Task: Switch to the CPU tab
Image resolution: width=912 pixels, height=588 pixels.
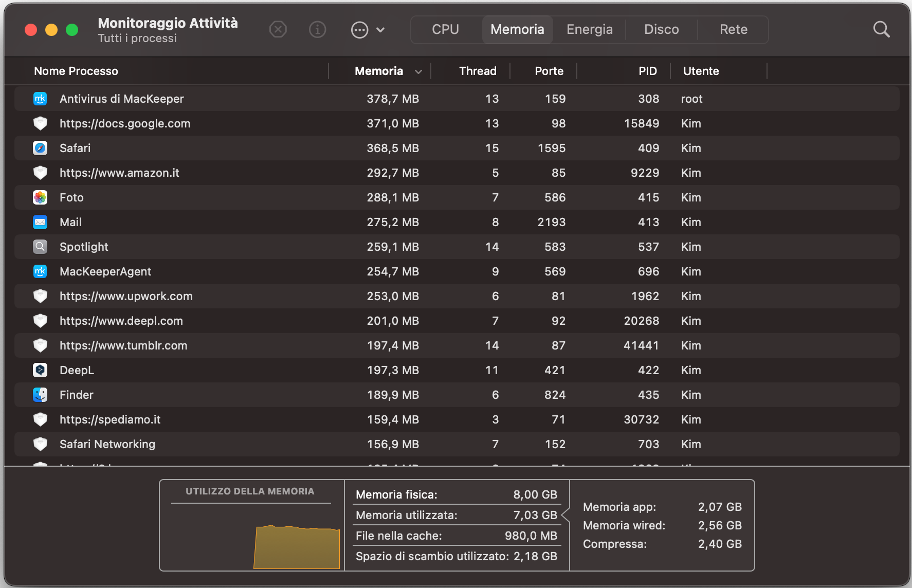Action: point(445,29)
